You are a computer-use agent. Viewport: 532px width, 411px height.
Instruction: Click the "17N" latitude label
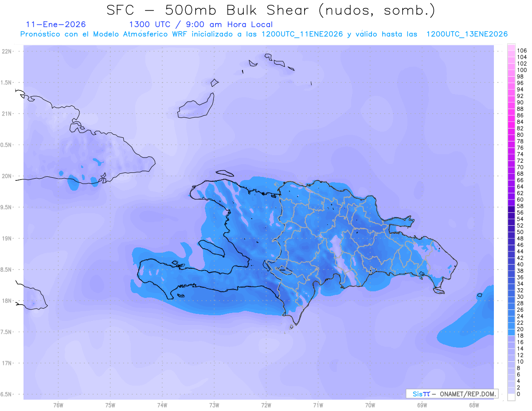[x=7, y=363]
